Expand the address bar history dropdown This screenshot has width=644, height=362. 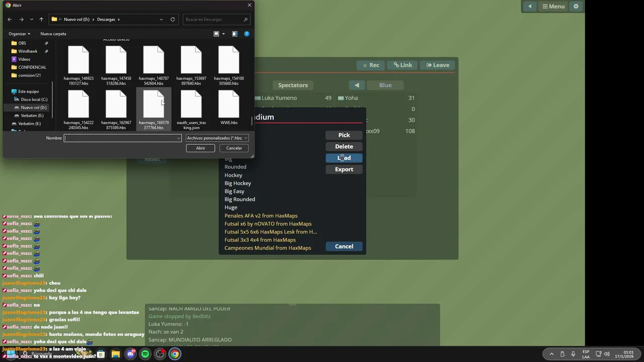click(161, 19)
